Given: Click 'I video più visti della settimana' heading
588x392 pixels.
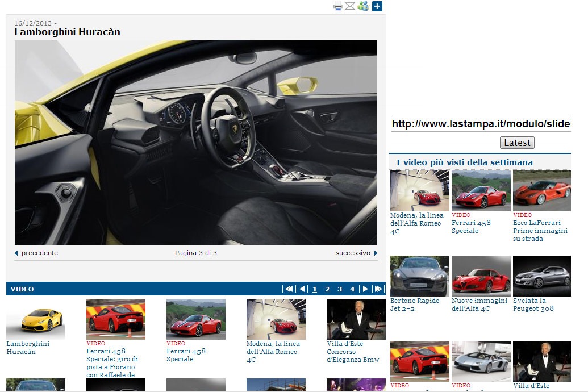Looking at the screenshot, I should [464, 162].
